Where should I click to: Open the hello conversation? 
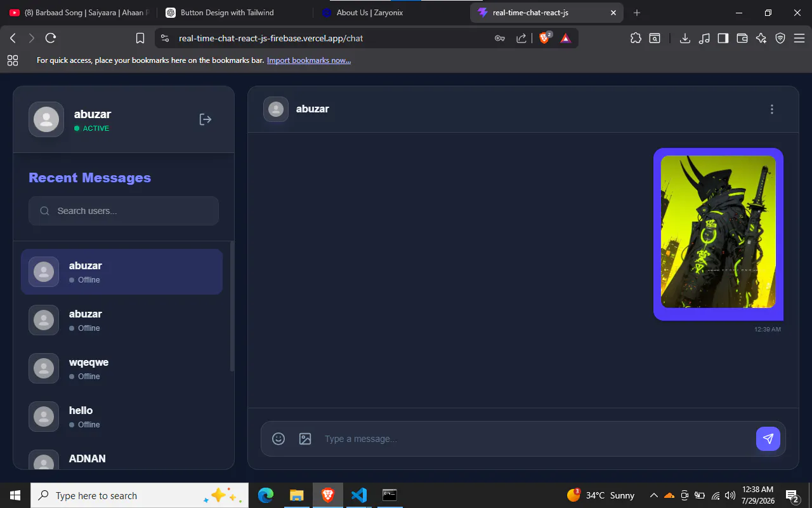(122, 417)
